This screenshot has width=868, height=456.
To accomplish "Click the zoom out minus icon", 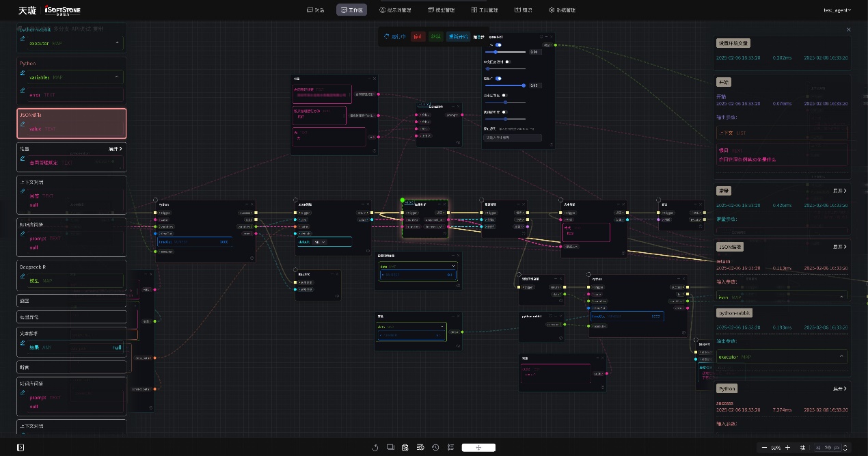I will click(x=763, y=448).
